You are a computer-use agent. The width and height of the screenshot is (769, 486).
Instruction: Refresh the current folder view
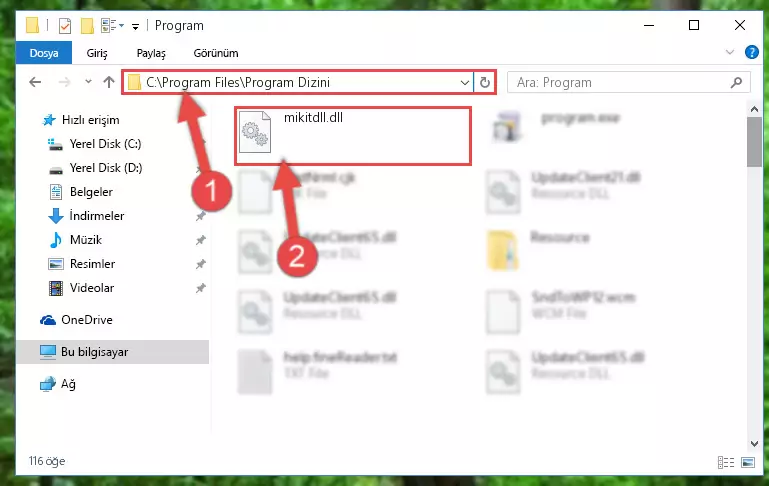pos(485,82)
